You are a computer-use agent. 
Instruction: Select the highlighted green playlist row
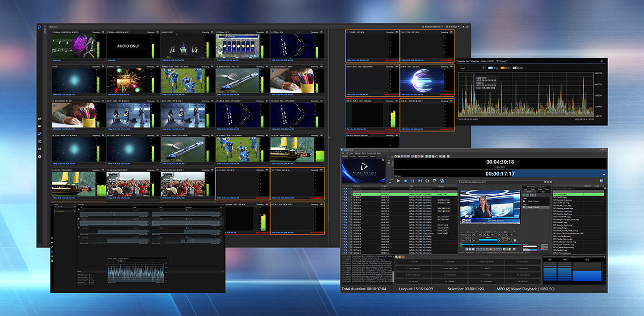point(397,194)
